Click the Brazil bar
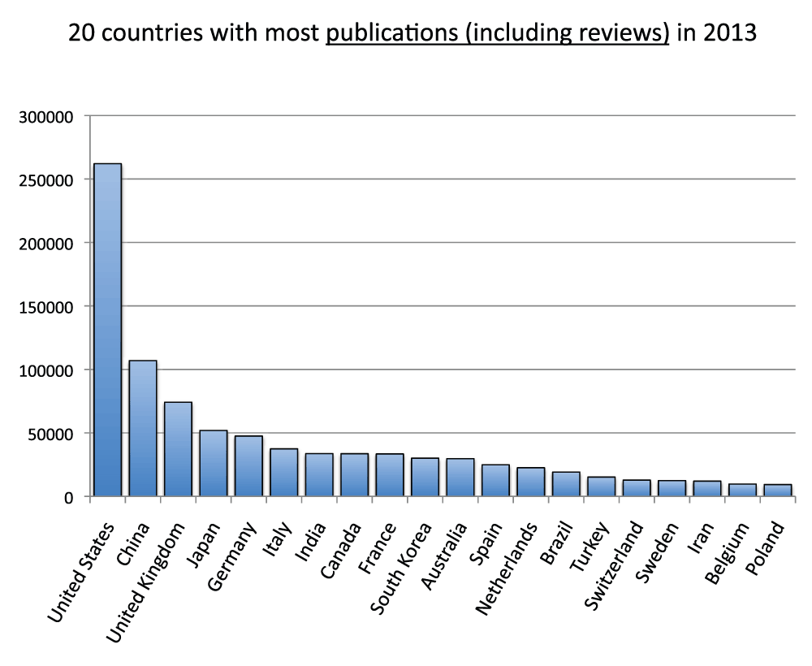Screen dimensions: 812x666 (x=566, y=483)
